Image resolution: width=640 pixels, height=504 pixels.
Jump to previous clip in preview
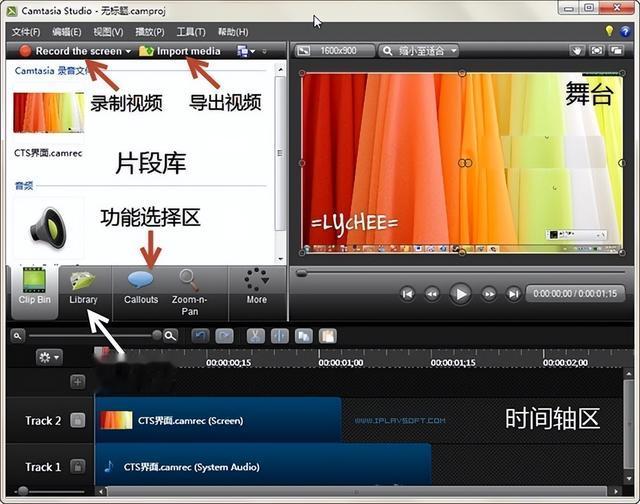click(x=407, y=294)
